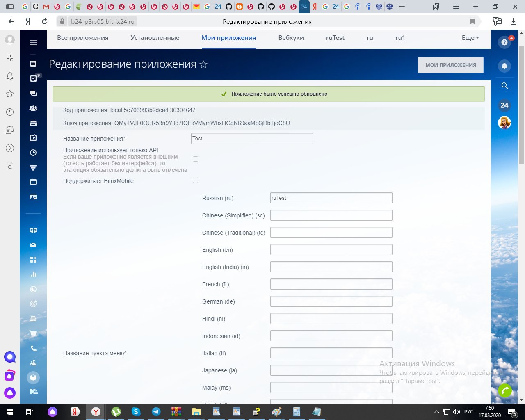This screenshot has height=420, width=525.
Task: Open the mail envelope icon in sidebar
Action: [x=33, y=245]
